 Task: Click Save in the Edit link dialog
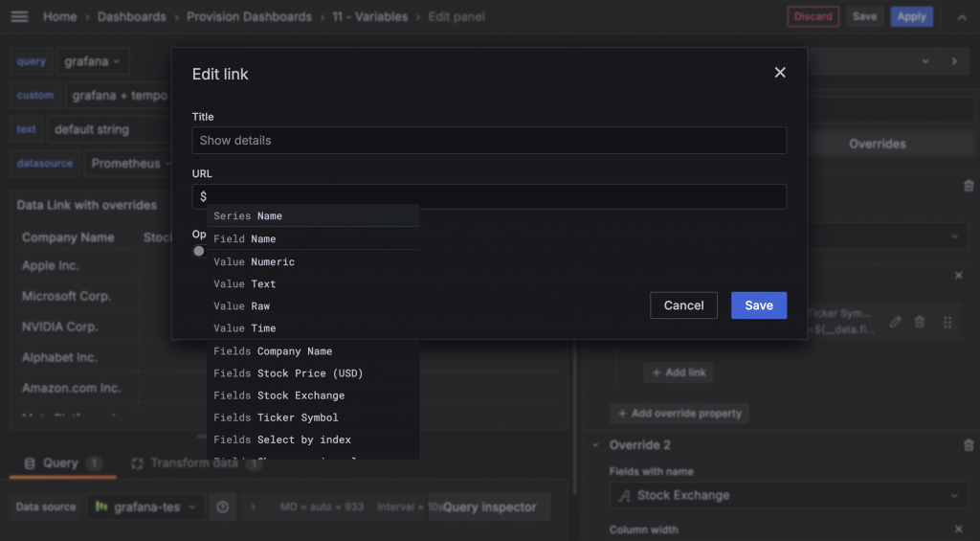[759, 305]
